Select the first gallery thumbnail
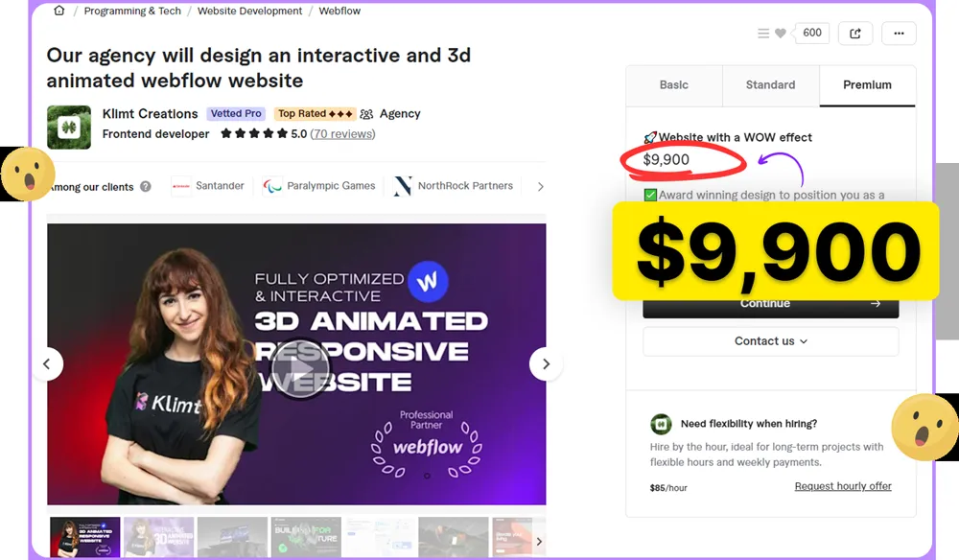Viewport: 959px width, 560px height. [x=85, y=537]
